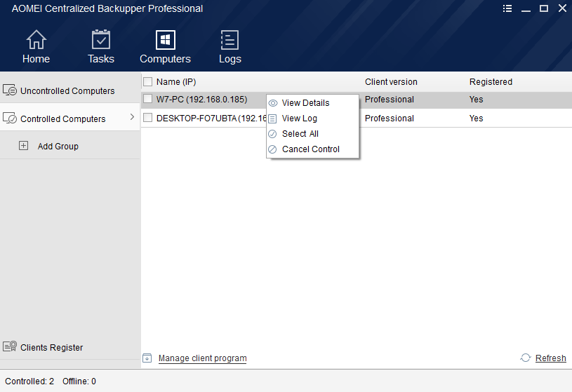This screenshot has width=572, height=392.
Task: Select the Computers Windows icon
Action: coord(165,39)
